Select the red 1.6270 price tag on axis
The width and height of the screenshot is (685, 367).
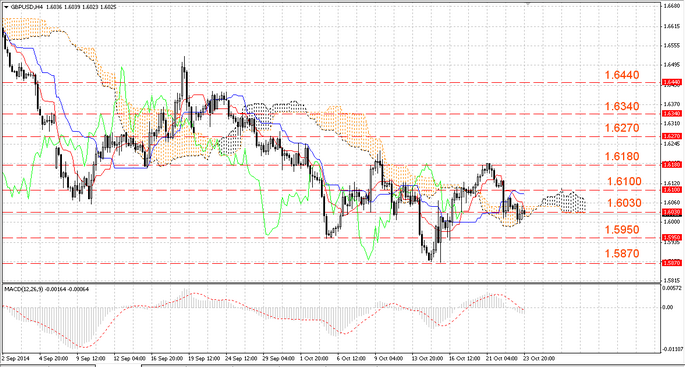coord(671,136)
